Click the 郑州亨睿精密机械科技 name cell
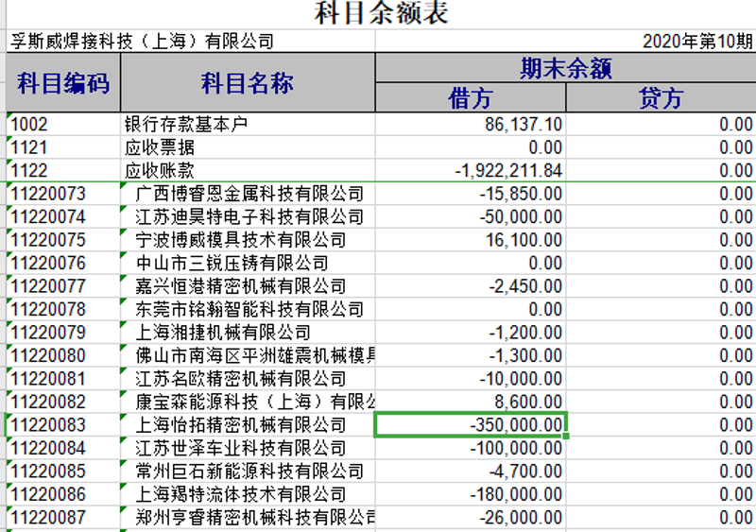This screenshot has height=532, width=756. [248, 518]
